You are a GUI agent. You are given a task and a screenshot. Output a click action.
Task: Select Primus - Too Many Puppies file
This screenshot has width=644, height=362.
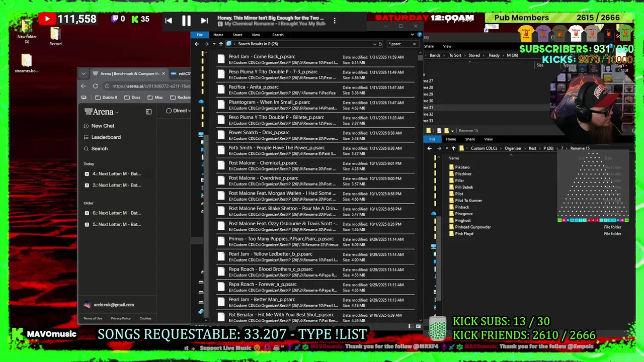tap(316, 241)
